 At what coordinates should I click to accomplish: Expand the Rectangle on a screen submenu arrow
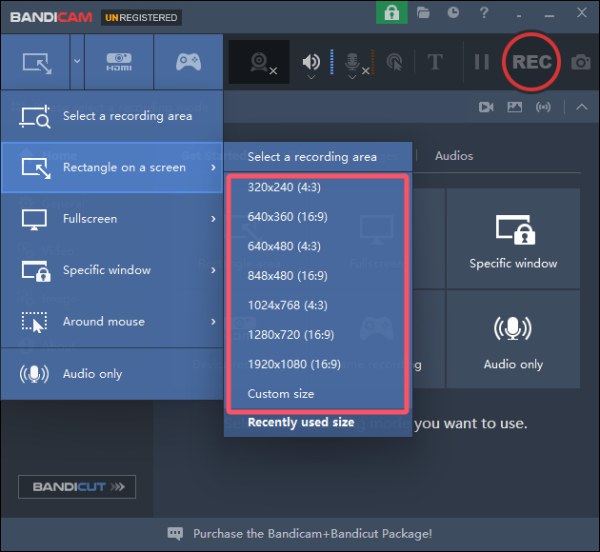213,168
